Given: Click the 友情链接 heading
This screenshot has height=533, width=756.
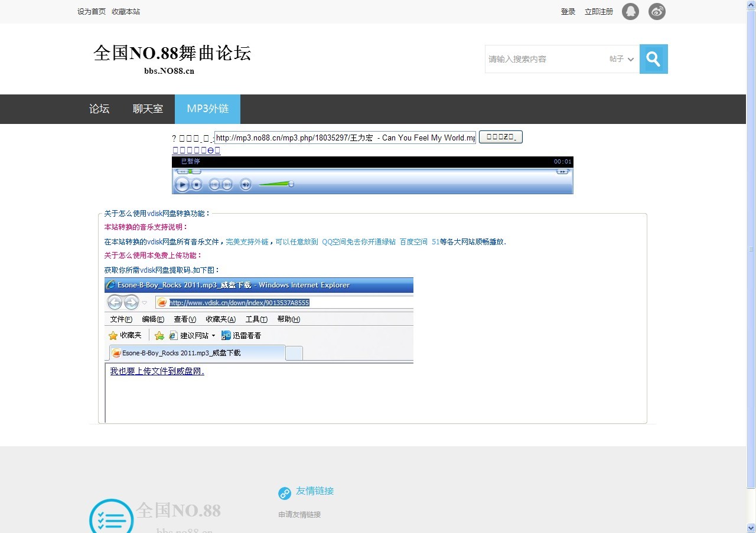Looking at the screenshot, I should [315, 491].
